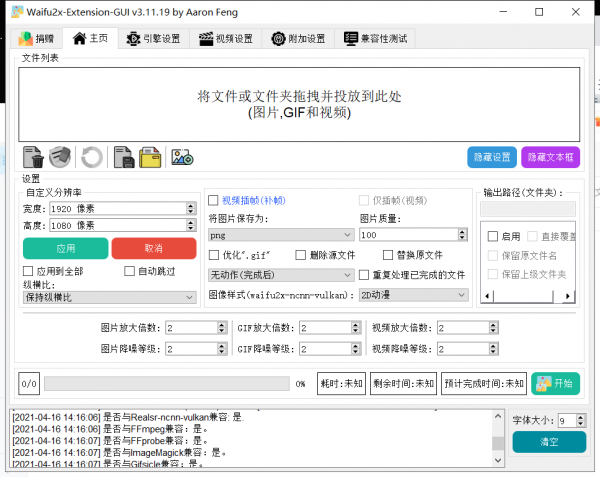Toggle the 删除源文件 checkbox
The width and height of the screenshot is (600, 477).
[x=301, y=255]
